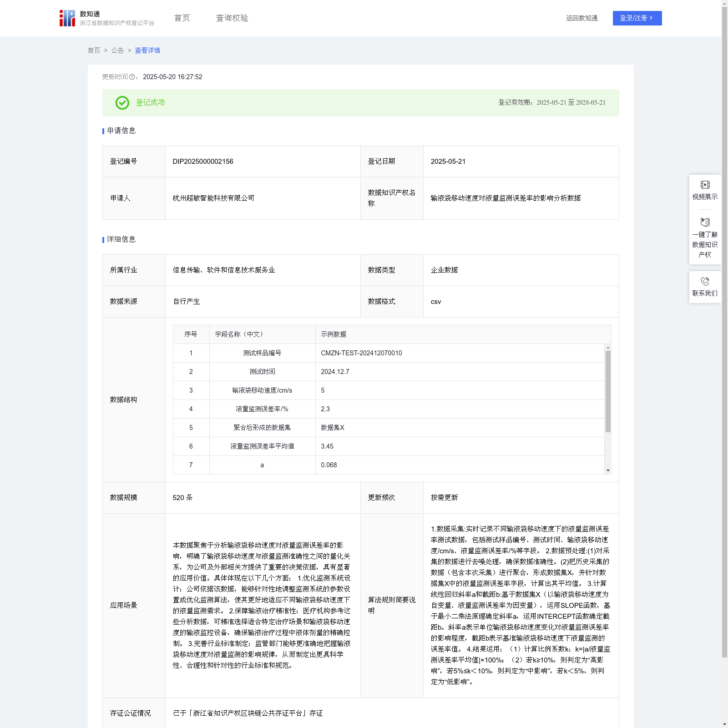Click the help icon beside 更新时间

tap(132, 77)
